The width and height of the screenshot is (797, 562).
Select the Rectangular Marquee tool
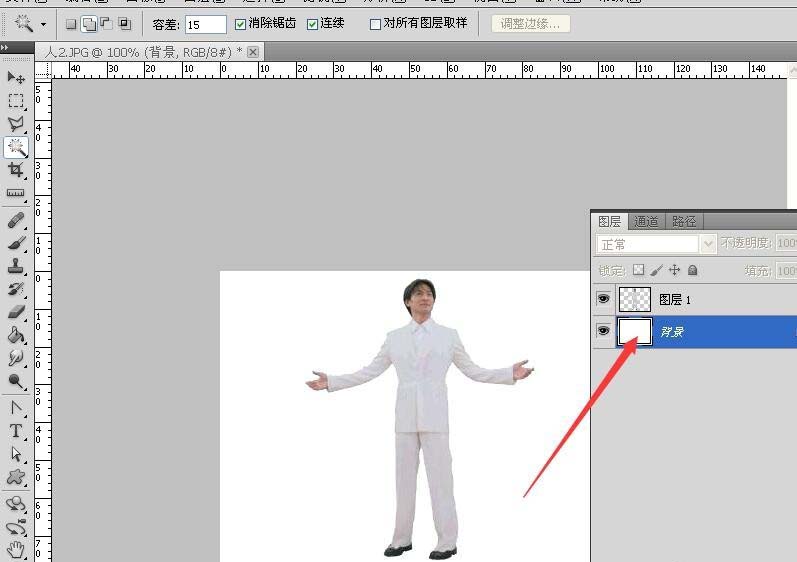[16, 101]
